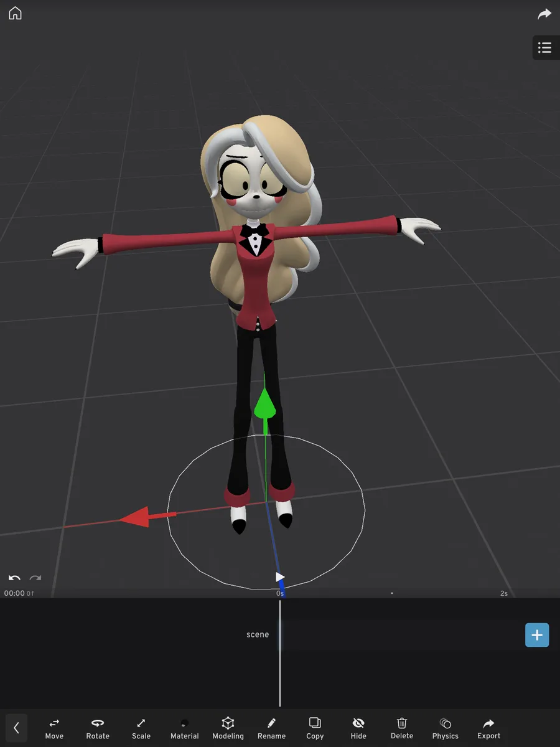Click the 2s mark on timeline ruler
560x747 pixels.
(504, 593)
